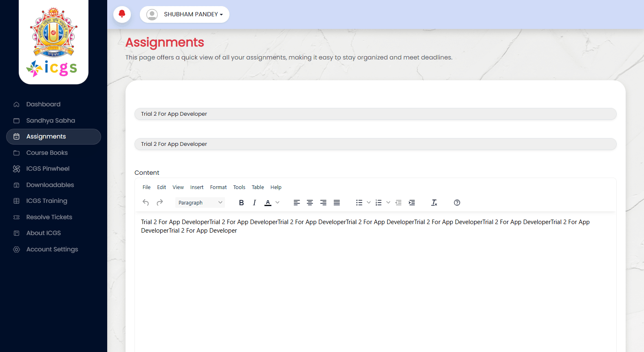
Task: Go to Course Books in the sidebar
Action: click(x=47, y=153)
